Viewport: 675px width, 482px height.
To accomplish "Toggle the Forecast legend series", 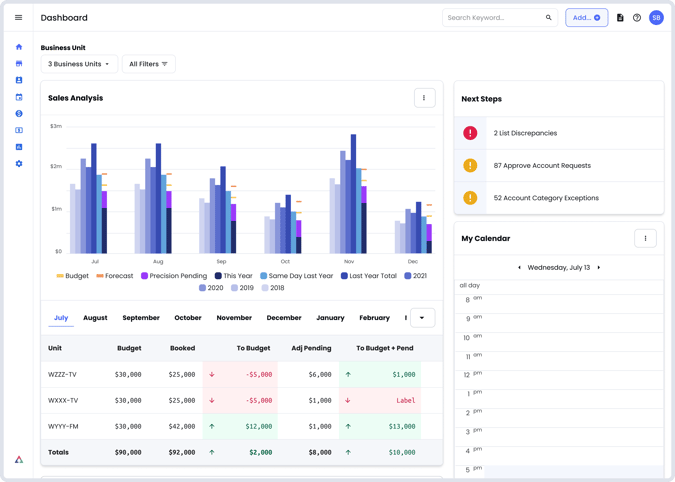I will [115, 276].
